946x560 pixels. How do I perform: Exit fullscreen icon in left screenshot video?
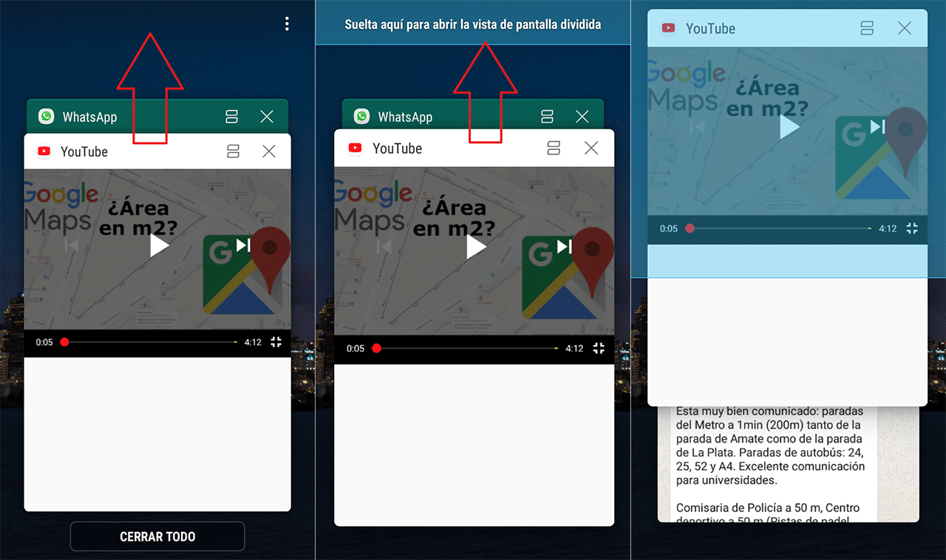point(276,342)
